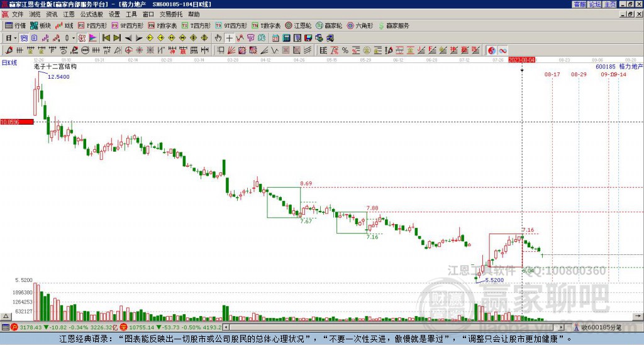Open 赢家服务 from the toolbar
The image size is (644, 345).
pos(394,25)
